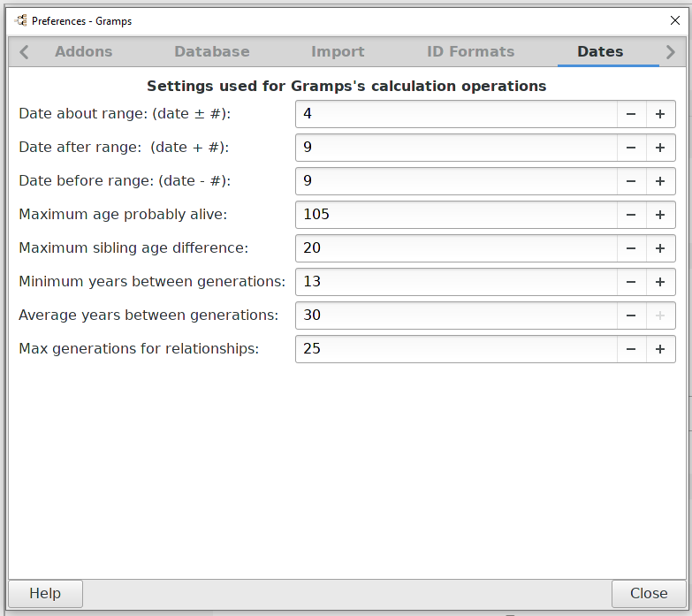The image size is (692, 616).
Task: Increase the Date about range value
Action: pos(660,114)
